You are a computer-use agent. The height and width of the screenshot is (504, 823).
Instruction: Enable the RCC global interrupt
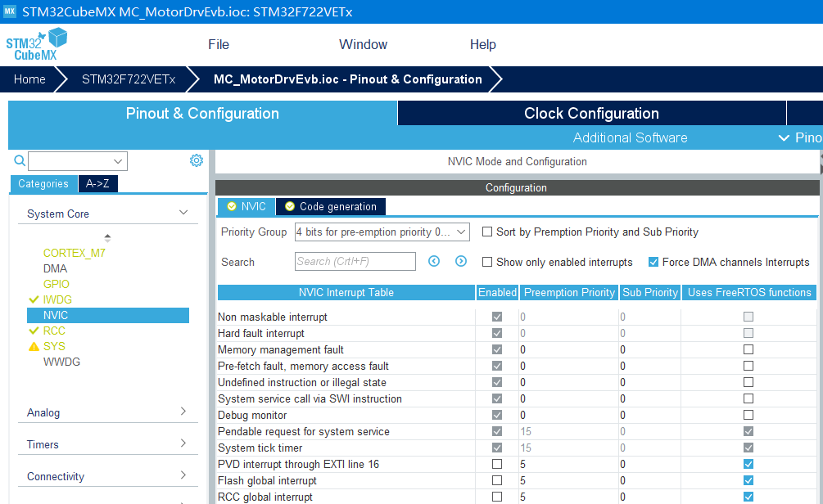[x=497, y=497]
